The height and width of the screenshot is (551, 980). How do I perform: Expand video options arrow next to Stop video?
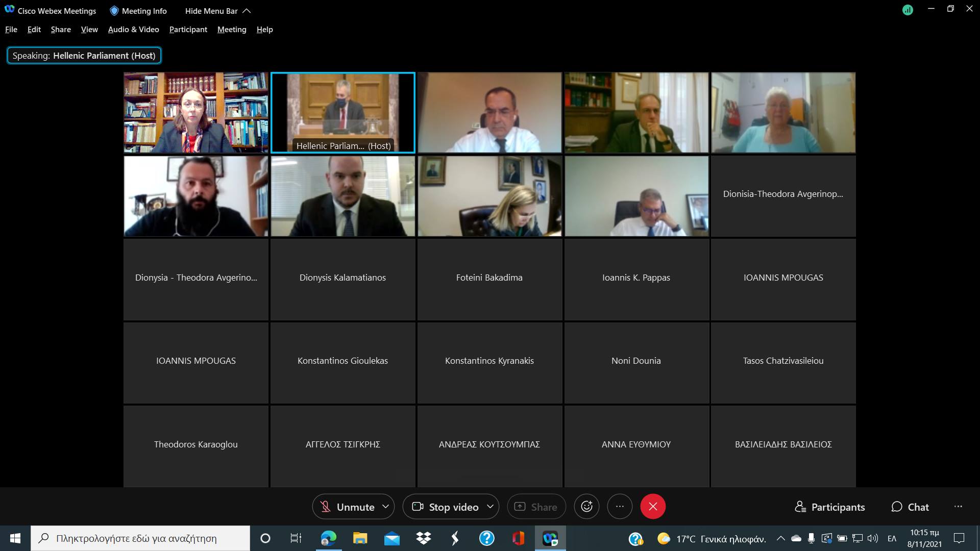pyautogui.click(x=491, y=507)
